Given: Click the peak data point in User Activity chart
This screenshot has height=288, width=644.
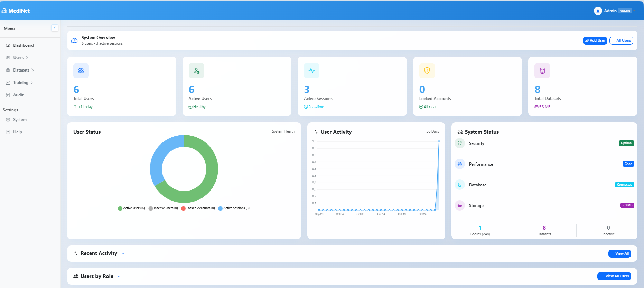Looking at the screenshot, I should 439,141.
